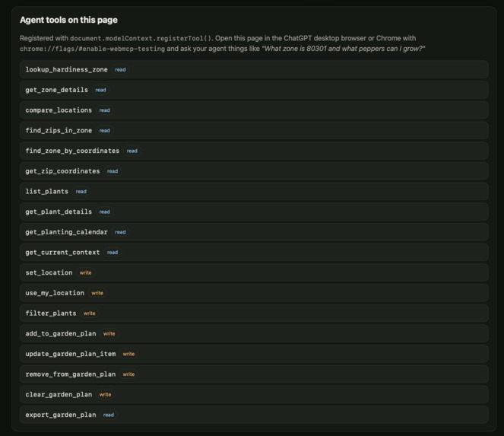Click the read badge beside export_garden_plan
The image size is (504, 436).
tap(108, 415)
